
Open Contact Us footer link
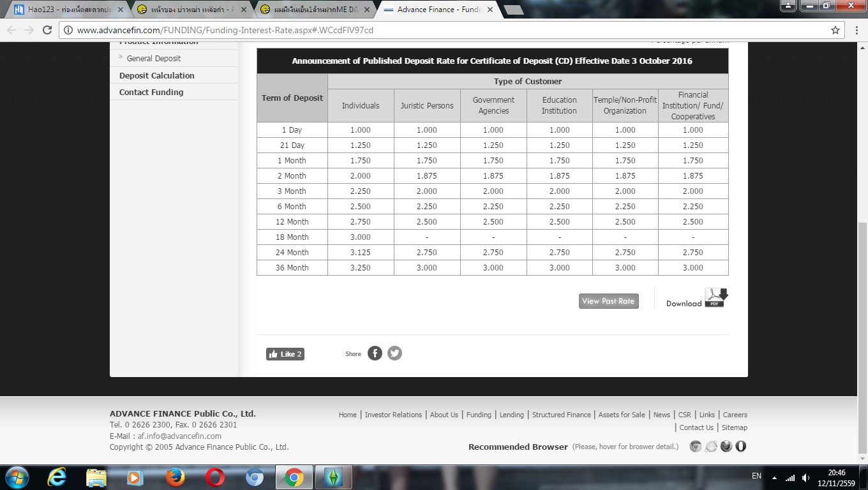696,427
